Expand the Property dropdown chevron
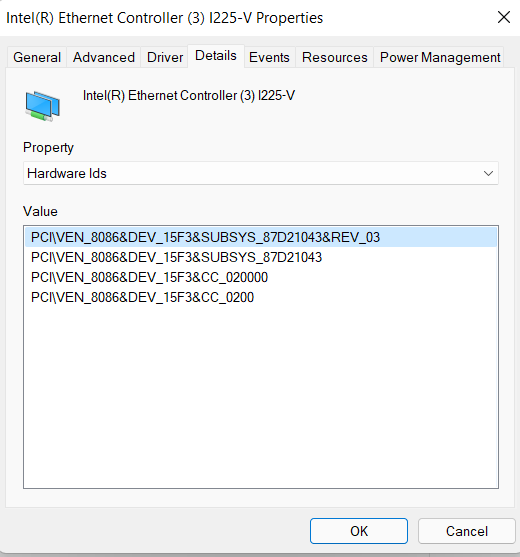 [488, 173]
